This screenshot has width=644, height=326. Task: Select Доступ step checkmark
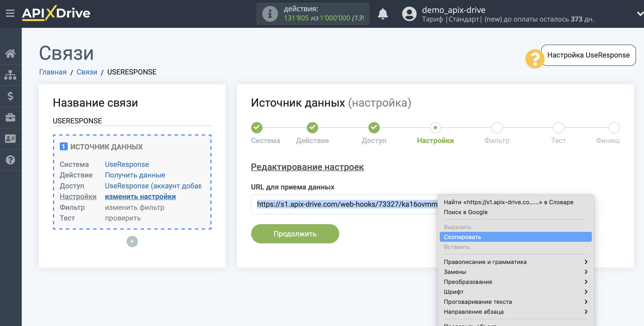374,127
